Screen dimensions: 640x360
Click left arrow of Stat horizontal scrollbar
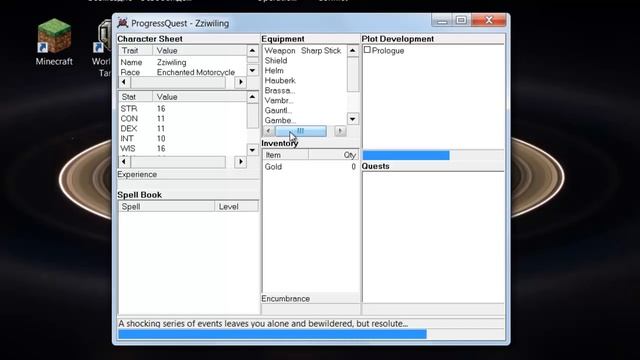click(x=124, y=162)
